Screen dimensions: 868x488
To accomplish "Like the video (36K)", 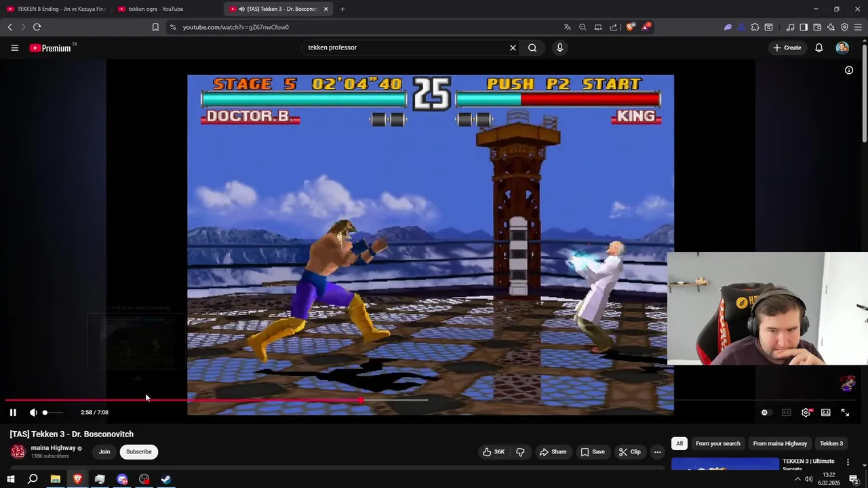I will pyautogui.click(x=494, y=451).
